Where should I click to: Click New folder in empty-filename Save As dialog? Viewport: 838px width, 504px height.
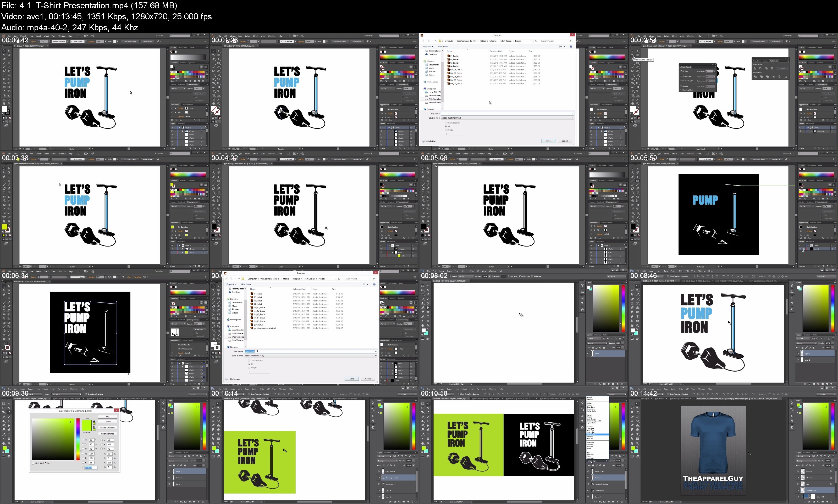[443, 47]
